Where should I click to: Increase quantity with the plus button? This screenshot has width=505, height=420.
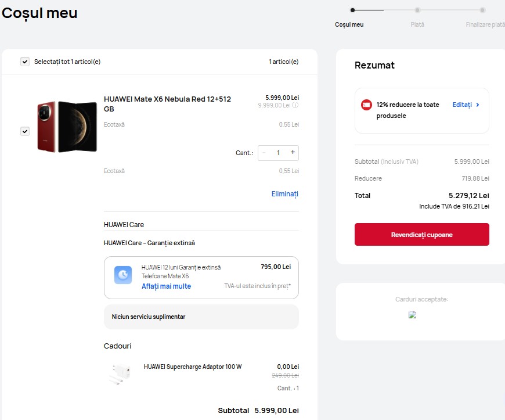(293, 152)
